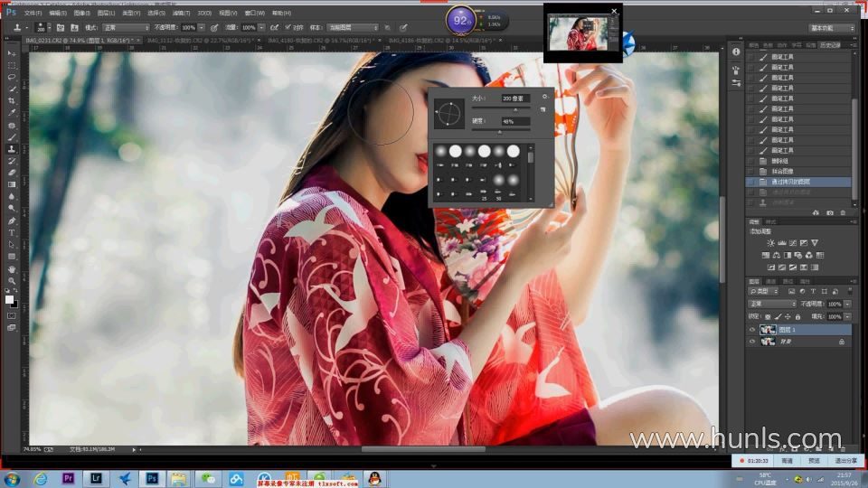The width and height of the screenshot is (868, 488).
Task: Select the History Brush tool
Action: [12, 161]
